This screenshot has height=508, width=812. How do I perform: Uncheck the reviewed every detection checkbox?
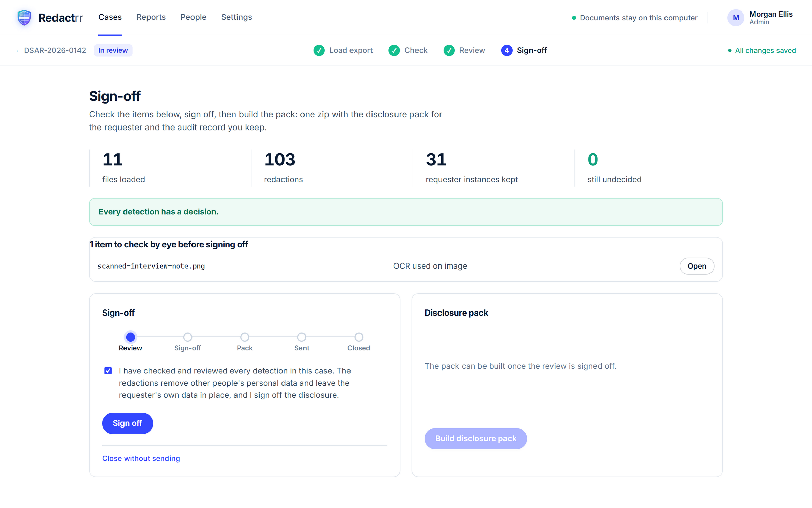108,371
